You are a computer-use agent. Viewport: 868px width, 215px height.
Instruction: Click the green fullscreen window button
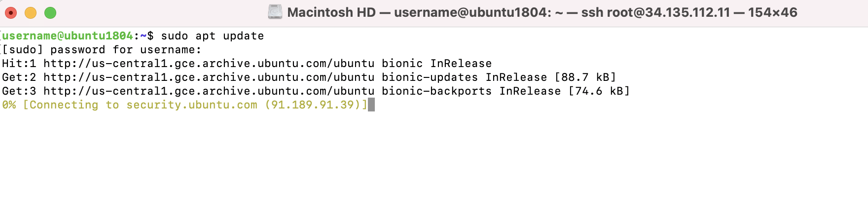[x=50, y=13]
